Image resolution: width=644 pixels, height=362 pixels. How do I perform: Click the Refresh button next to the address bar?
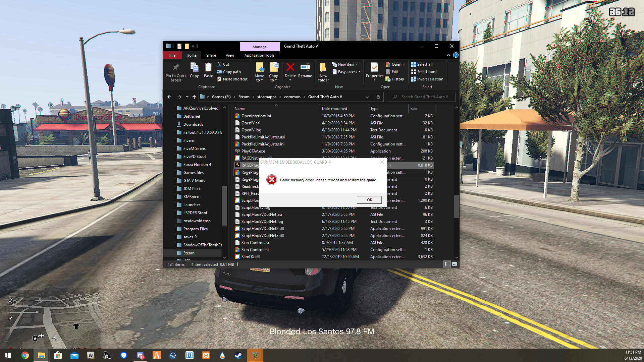(378, 97)
